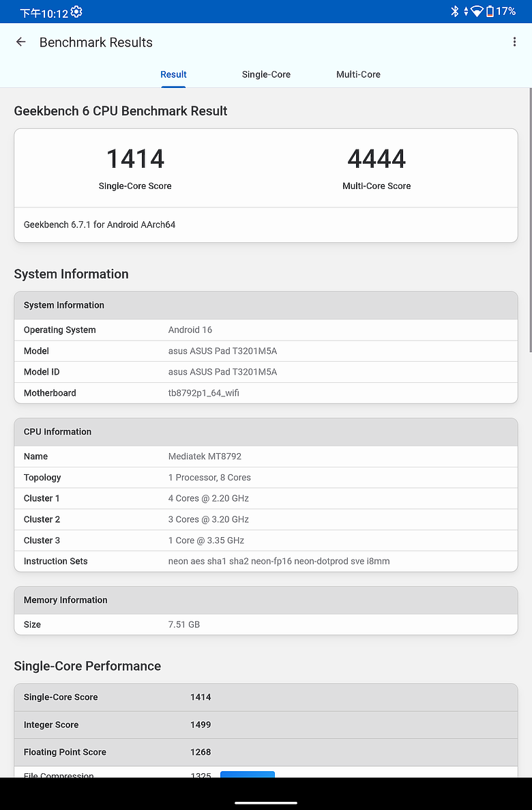Screen dimensions: 532x810
Task: Tap the Bluetooth status icon
Action: coord(454,12)
